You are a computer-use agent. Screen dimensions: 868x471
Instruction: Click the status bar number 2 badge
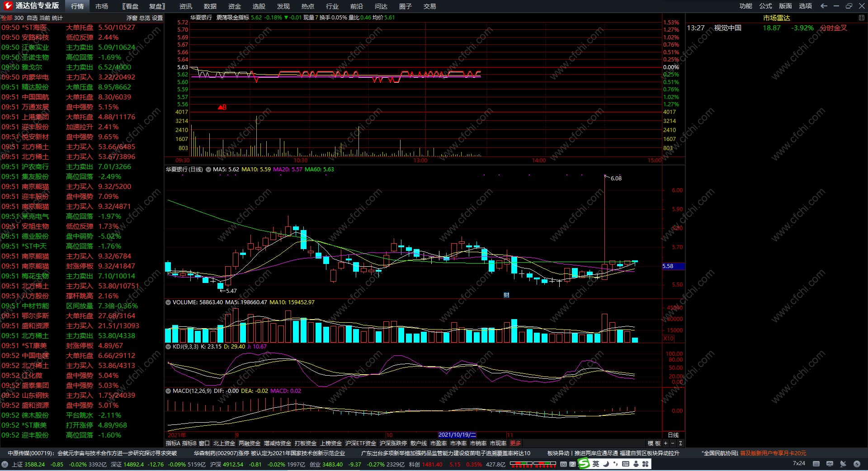coord(572,464)
